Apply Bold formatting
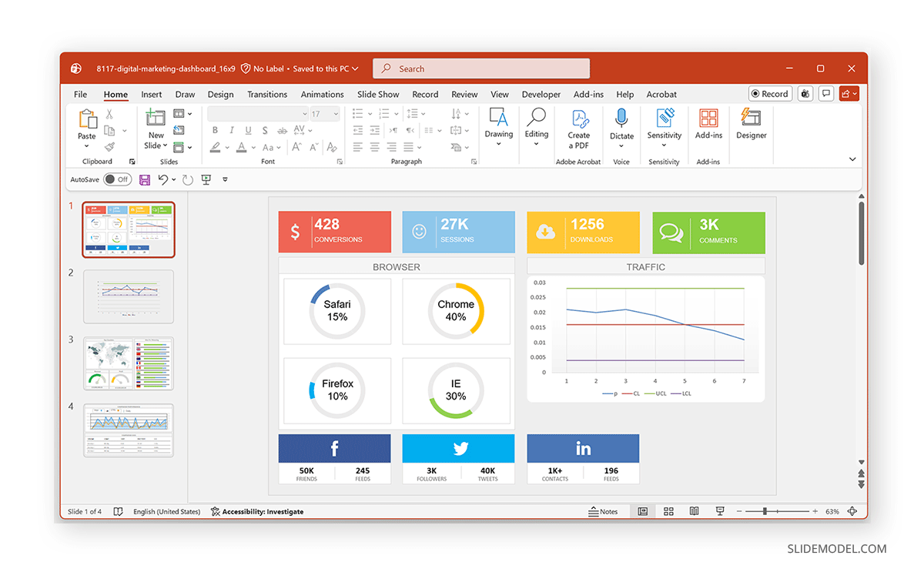Image resolution: width=924 pixels, height=572 pixels. 215,130
